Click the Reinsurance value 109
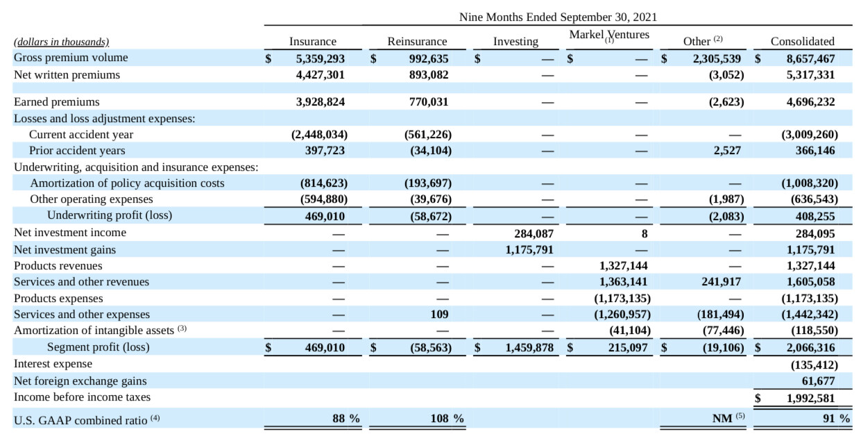The image size is (868, 443). point(439,315)
